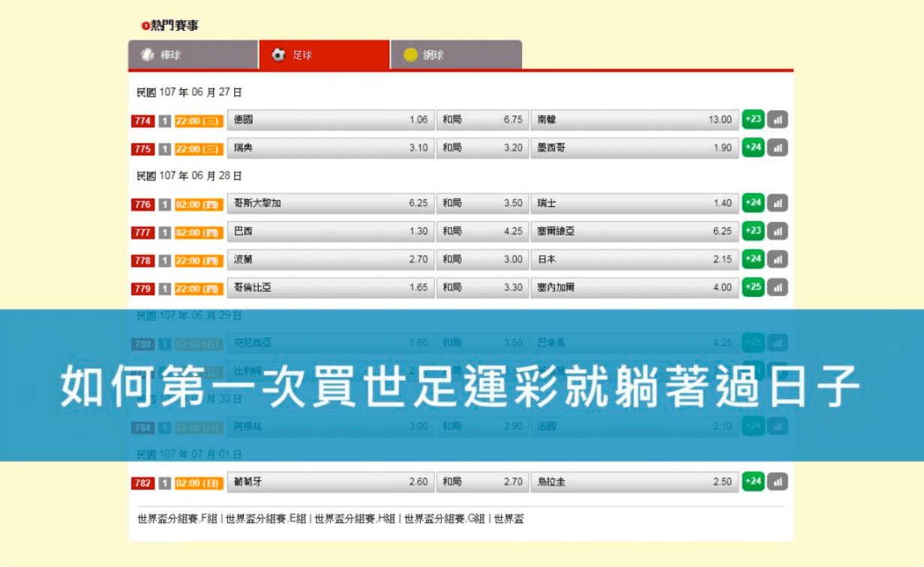Image resolution: width=924 pixels, height=567 pixels.
Task: Click the 22:00 (三) time for match 775
Action: (x=199, y=148)
